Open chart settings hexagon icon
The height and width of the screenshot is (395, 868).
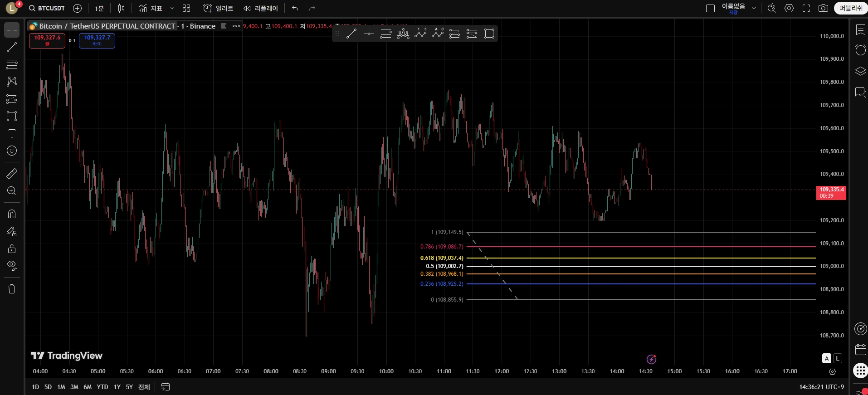[789, 8]
